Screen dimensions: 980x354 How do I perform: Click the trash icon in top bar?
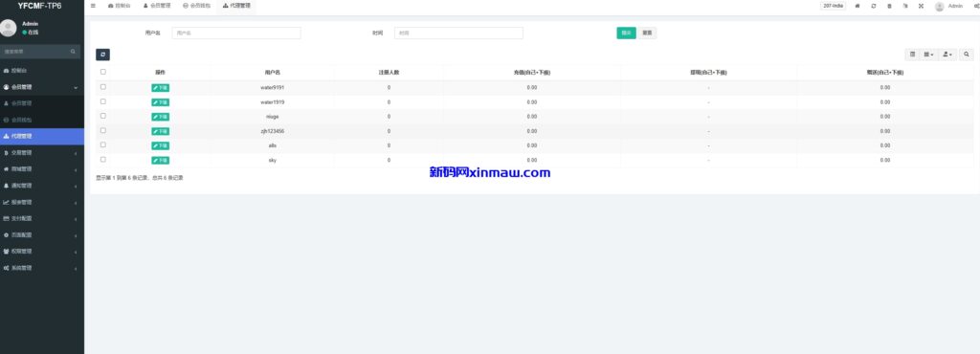pos(889,6)
